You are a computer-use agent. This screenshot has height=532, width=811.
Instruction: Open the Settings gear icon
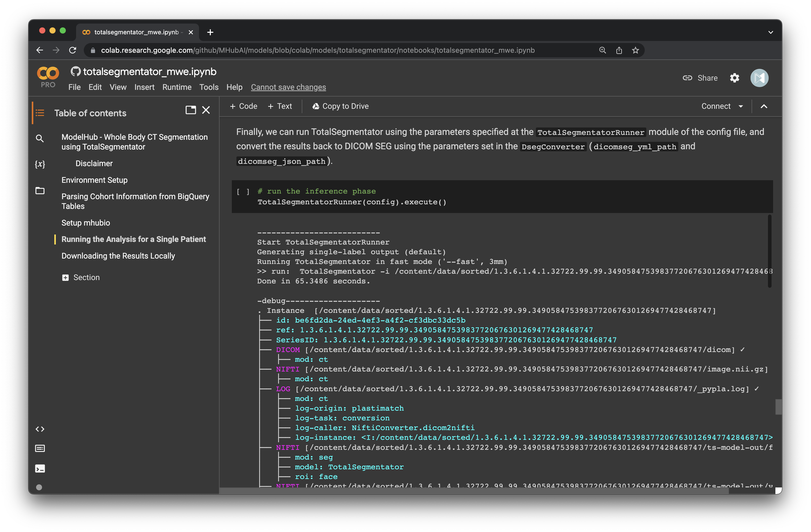pos(734,78)
